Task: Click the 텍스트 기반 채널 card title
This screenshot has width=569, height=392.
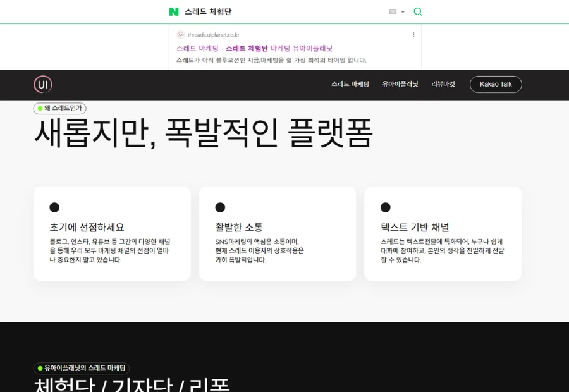Action: (x=415, y=227)
